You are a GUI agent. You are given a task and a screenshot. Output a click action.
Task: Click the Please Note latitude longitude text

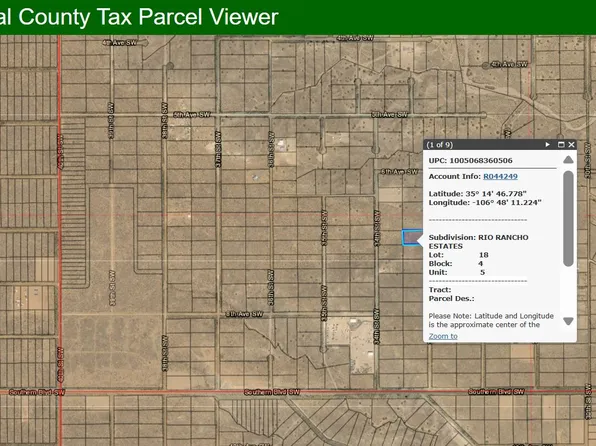491,321
